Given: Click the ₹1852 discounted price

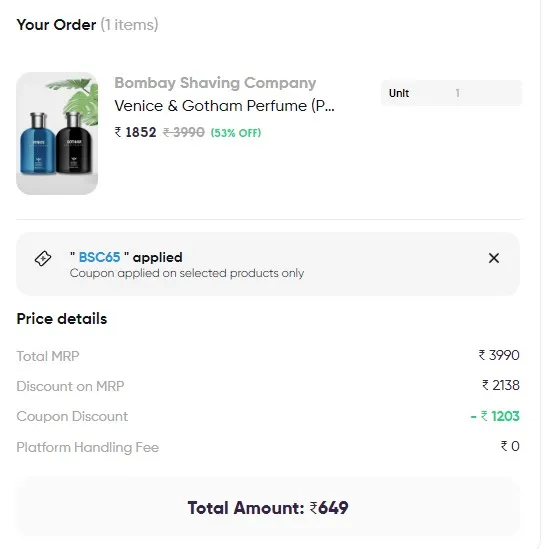Looking at the screenshot, I should [x=135, y=133].
